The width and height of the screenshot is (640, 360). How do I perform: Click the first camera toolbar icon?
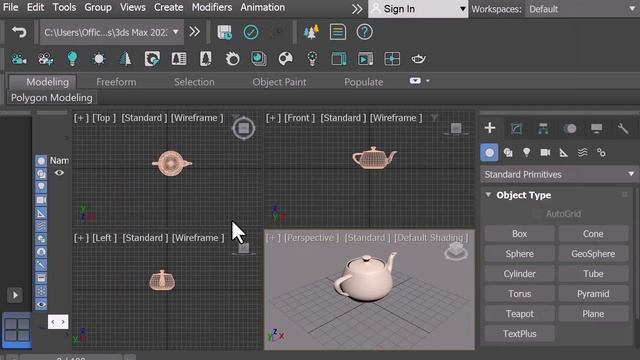[x=19, y=59]
